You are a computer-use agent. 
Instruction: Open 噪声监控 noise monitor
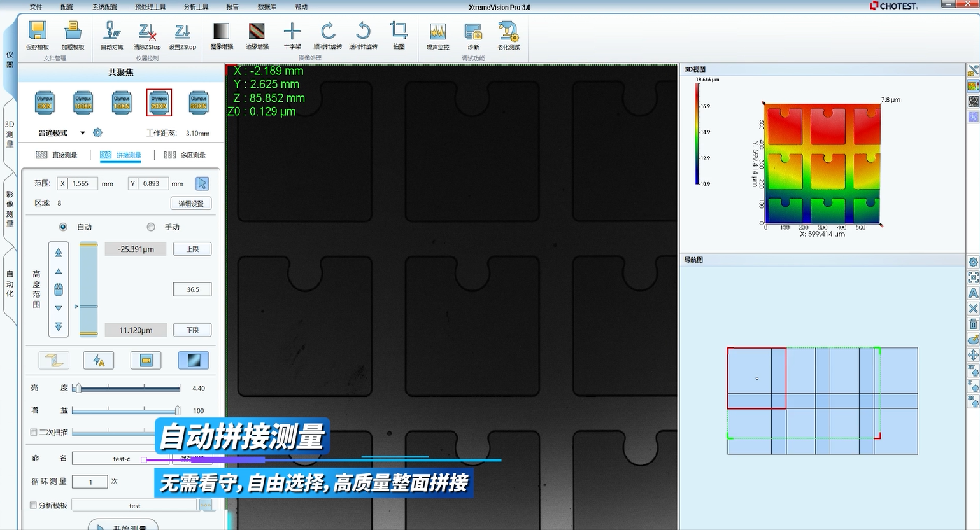pos(437,31)
